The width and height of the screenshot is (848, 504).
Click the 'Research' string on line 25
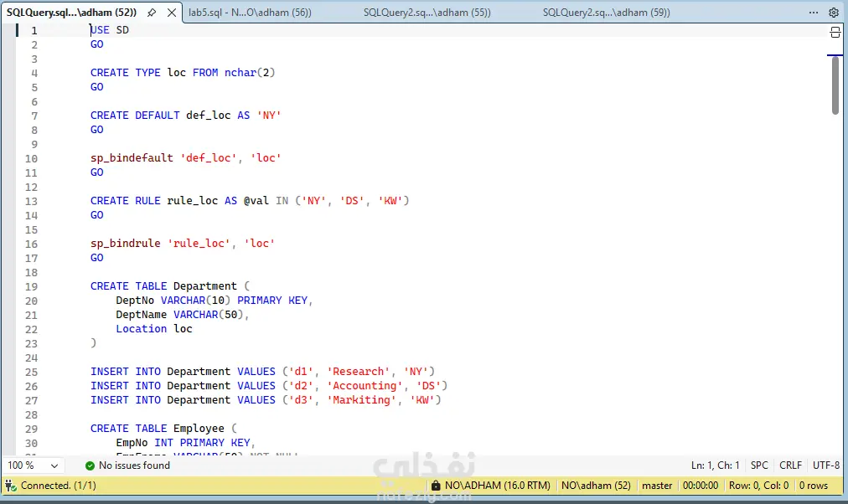point(358,372)
